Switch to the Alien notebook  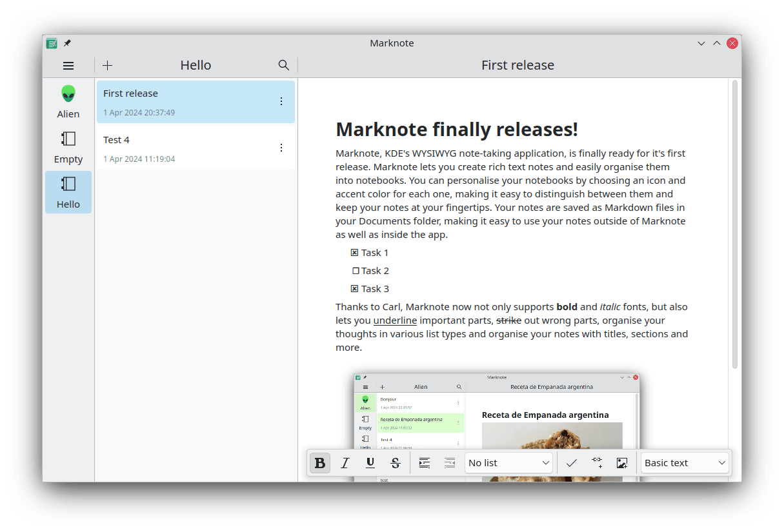[x=68, y=102]
